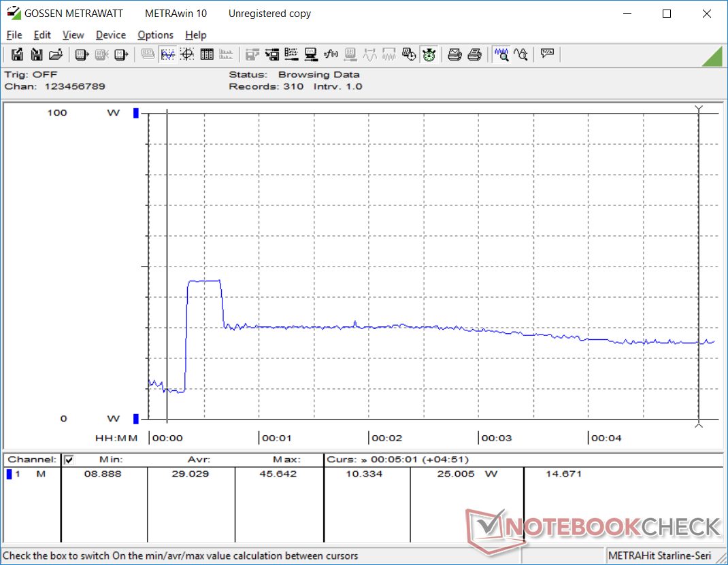Open the Device menu
The width and height of the screenshot is (728, 565).
pyautogui.click(x=110, y=35)
